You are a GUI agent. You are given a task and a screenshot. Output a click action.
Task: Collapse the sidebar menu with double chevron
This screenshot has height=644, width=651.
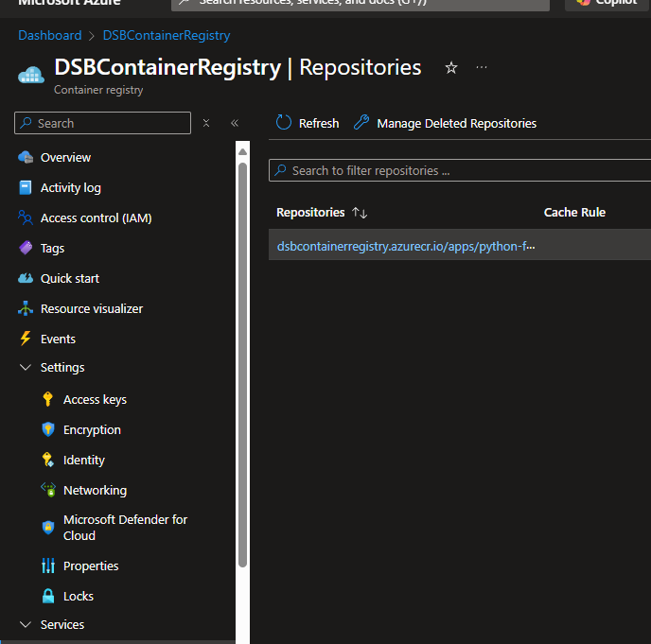[235, 123]
